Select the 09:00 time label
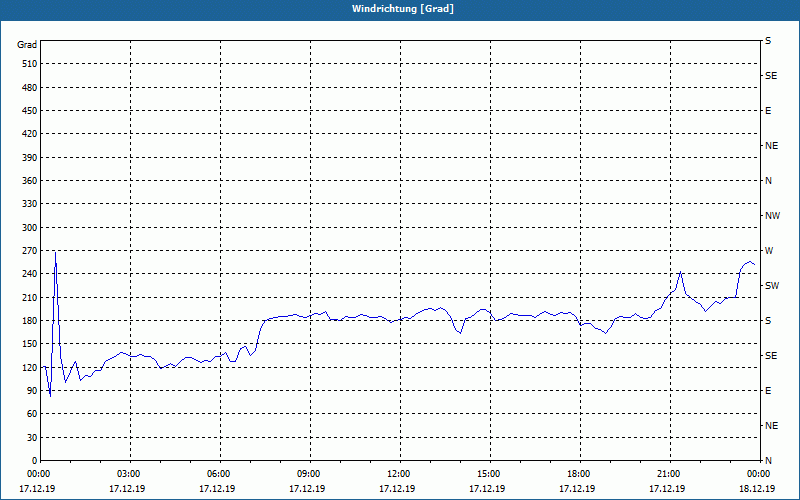The width and height of the screenshot is (800, 500). pos(310,474)
